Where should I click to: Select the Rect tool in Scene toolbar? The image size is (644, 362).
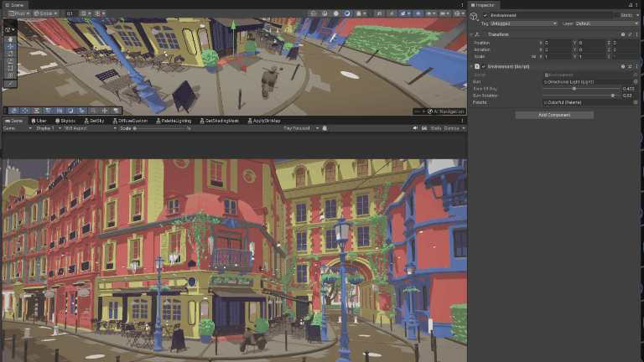click(11, 69)
